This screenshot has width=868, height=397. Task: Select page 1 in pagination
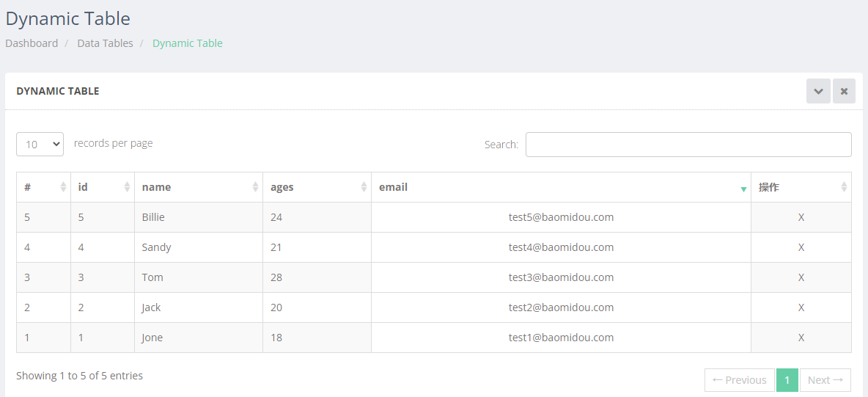coord(787,380)
